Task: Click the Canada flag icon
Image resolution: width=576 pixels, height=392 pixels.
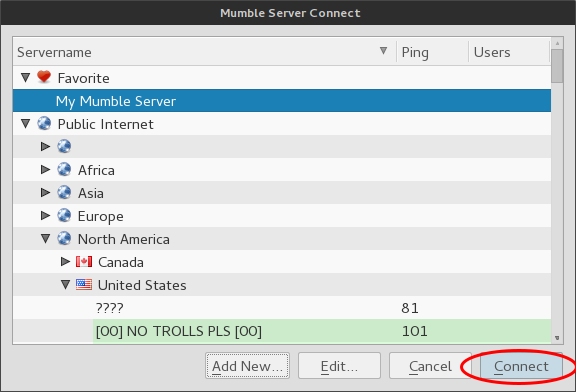Action: pos(84,262)
